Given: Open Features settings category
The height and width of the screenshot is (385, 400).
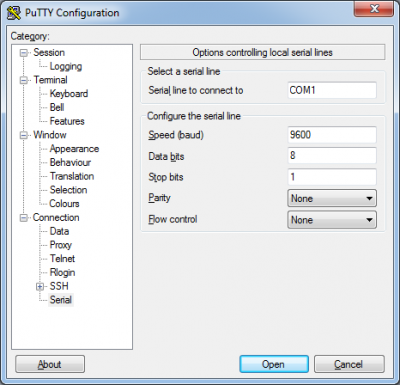Looking at the screenshot, I should click(x=67, y=121).
